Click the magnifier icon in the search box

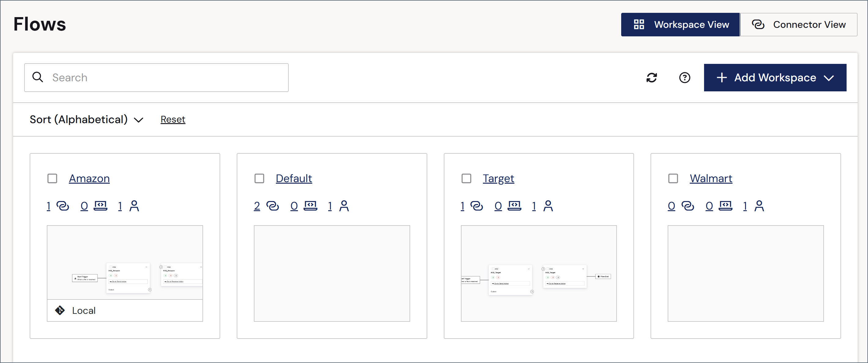click(37, 77)
